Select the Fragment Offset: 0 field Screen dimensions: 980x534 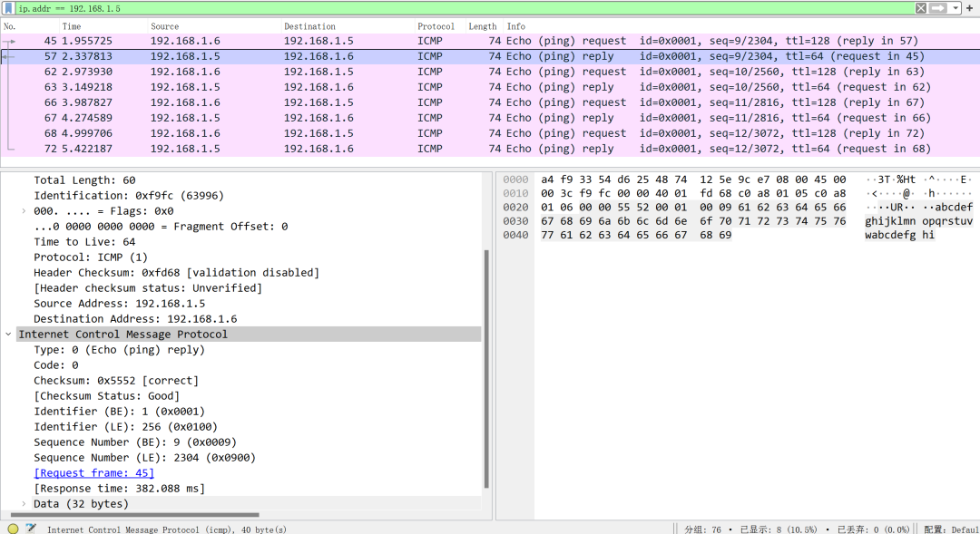click(x=161, y=226)
